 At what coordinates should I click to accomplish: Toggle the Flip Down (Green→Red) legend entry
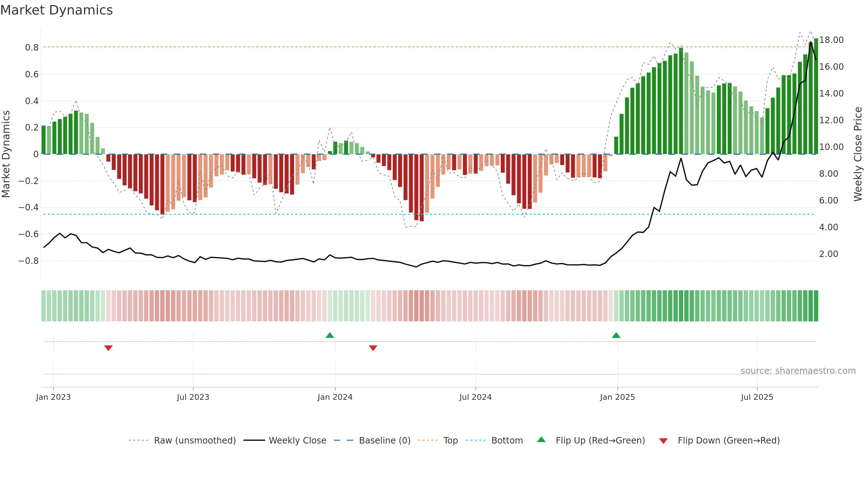tap(719, 440)
